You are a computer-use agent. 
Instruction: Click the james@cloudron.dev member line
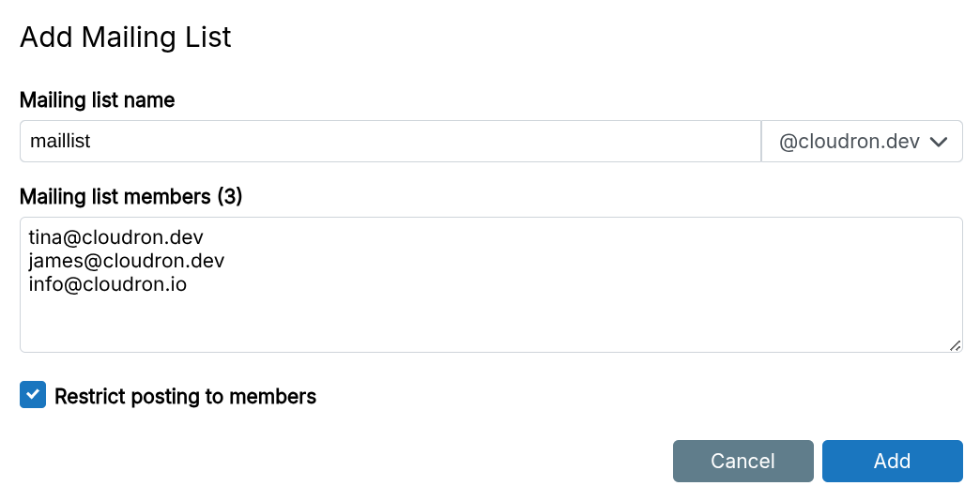(127, 261)
